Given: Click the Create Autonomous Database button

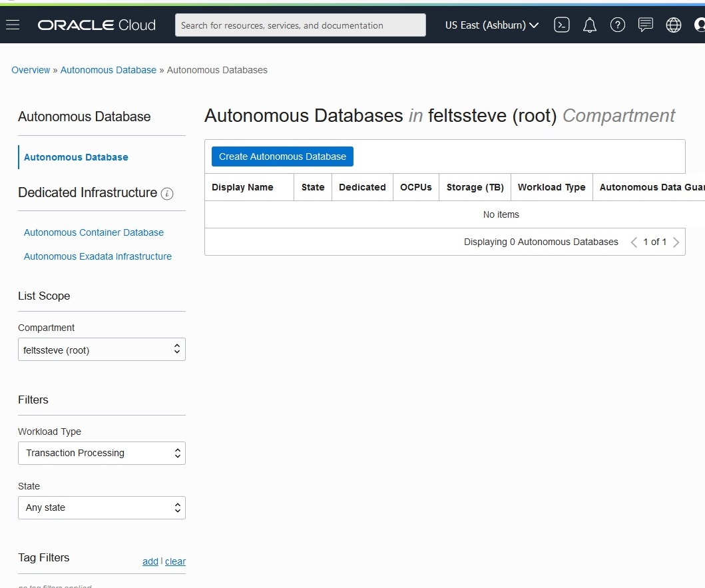Looking at the screenshot, I should click(x=282, y=156).
